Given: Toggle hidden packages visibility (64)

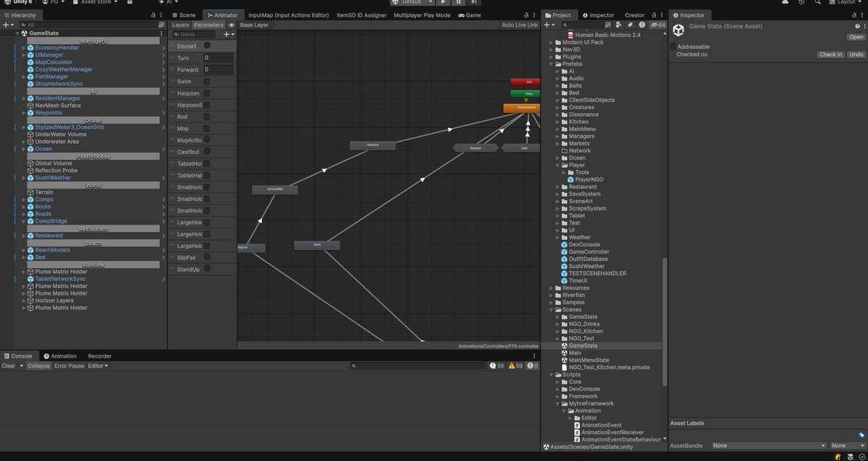Looking at the screenshot, I should pos(658,25).
